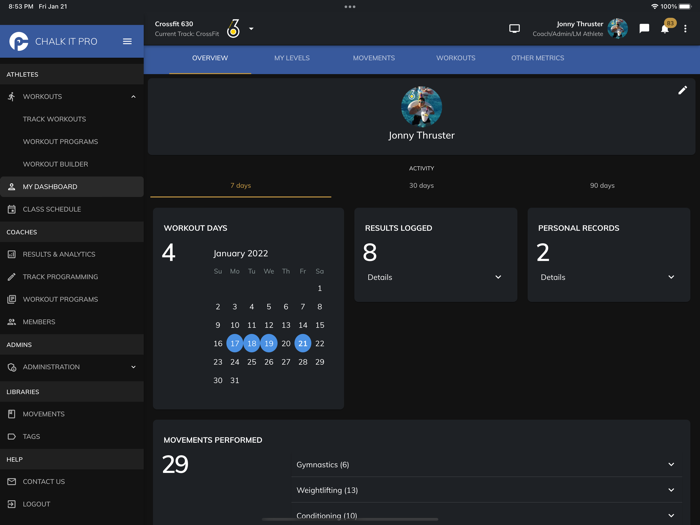This screenshot has width=700, height=525.
Task: Click the Crossfit 630 gym logo
Action: (233, 29)
